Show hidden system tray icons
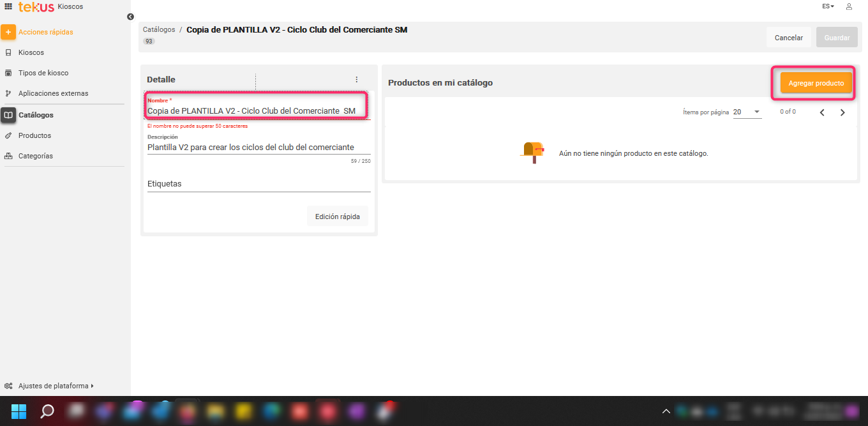Image resolution: width=868 pixels, height=426 pixels. point(666,411)
